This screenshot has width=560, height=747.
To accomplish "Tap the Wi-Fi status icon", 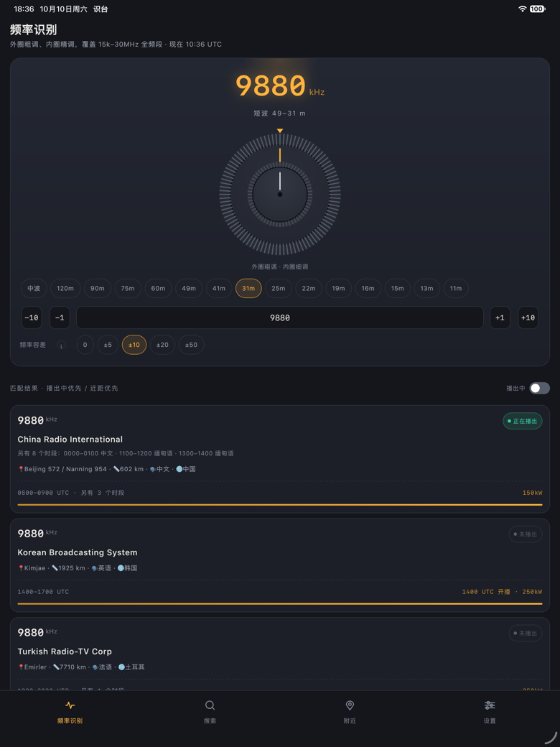I will [523, 9].
